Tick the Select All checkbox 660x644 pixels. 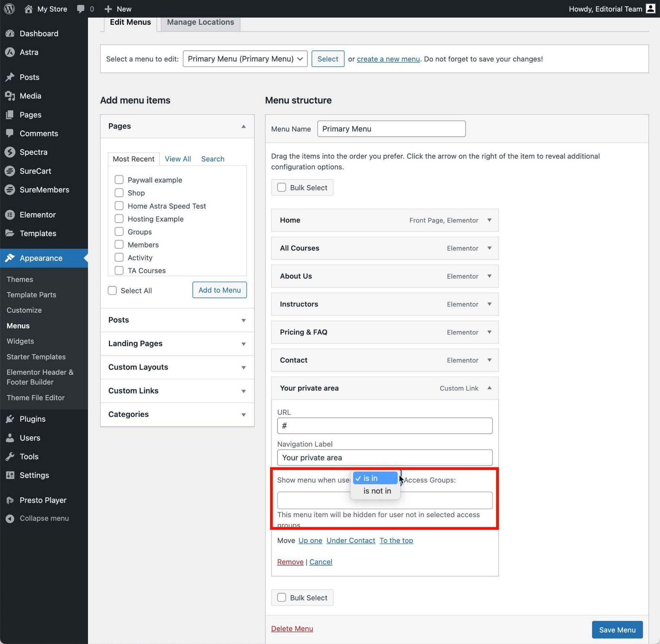[x=112, y=291]
